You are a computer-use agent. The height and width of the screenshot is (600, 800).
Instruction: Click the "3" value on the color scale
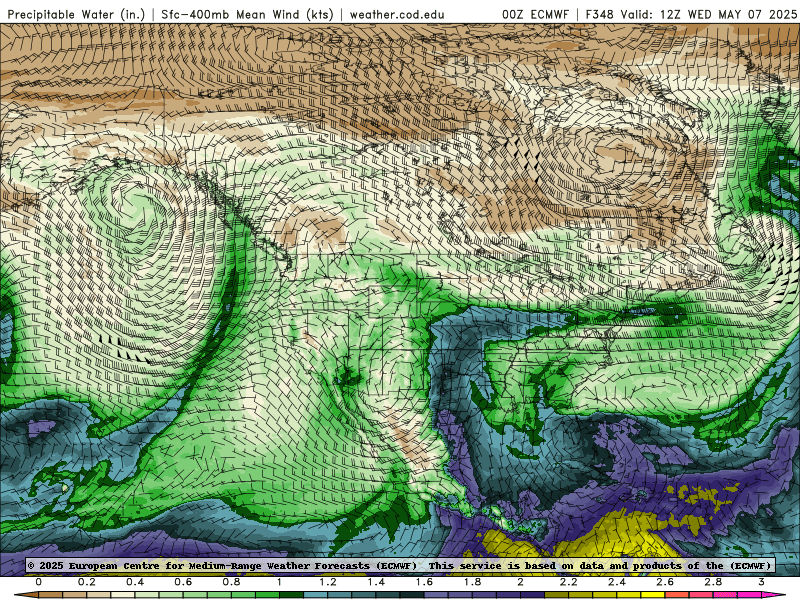click(761, 582)
